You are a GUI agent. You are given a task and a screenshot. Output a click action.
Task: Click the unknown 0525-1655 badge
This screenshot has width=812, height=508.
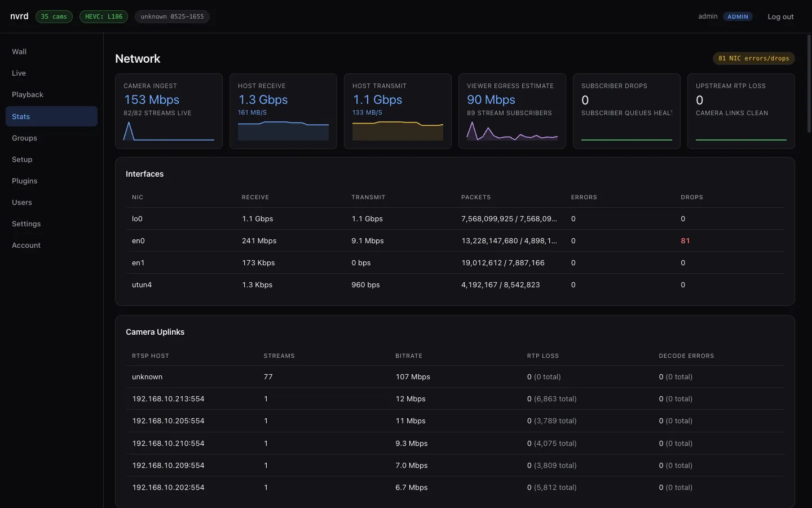[172, 16]
